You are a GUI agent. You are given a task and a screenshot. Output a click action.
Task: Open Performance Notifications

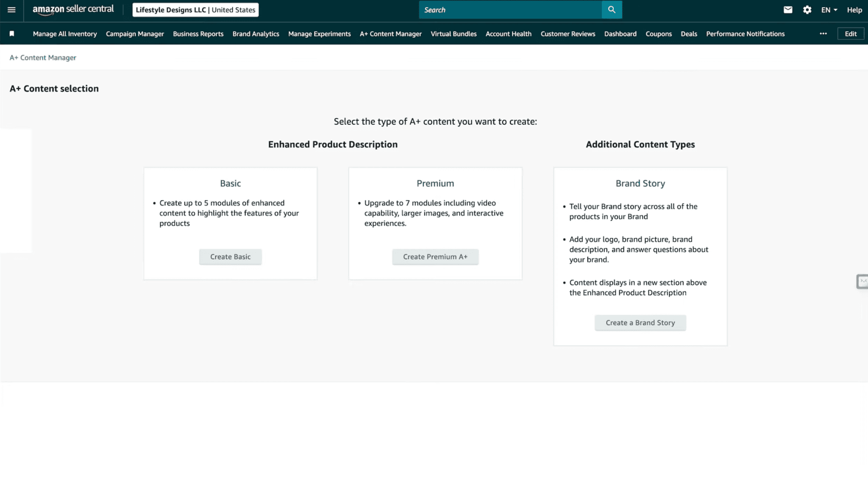tap(745, 33)
